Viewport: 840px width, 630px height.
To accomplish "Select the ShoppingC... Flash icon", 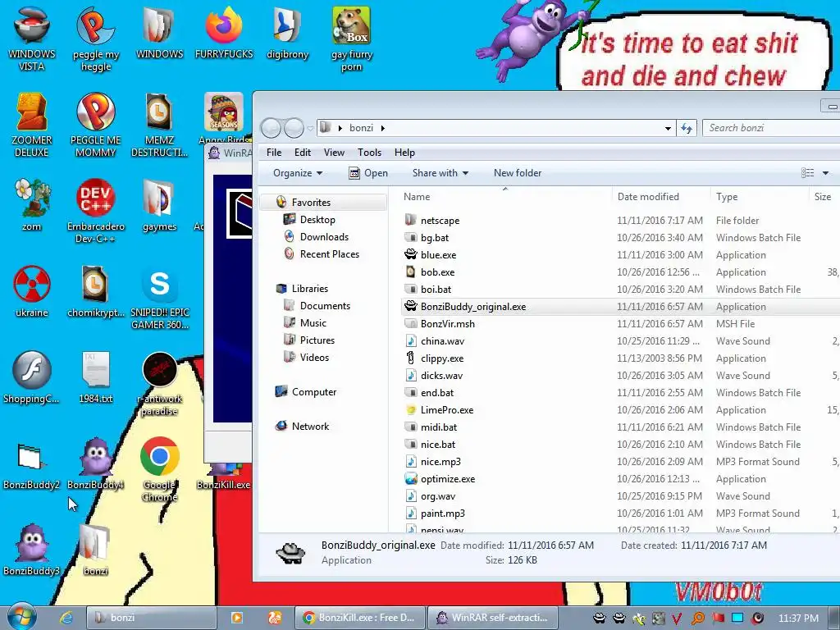I will pyautogui.click(x=32, y=377).
